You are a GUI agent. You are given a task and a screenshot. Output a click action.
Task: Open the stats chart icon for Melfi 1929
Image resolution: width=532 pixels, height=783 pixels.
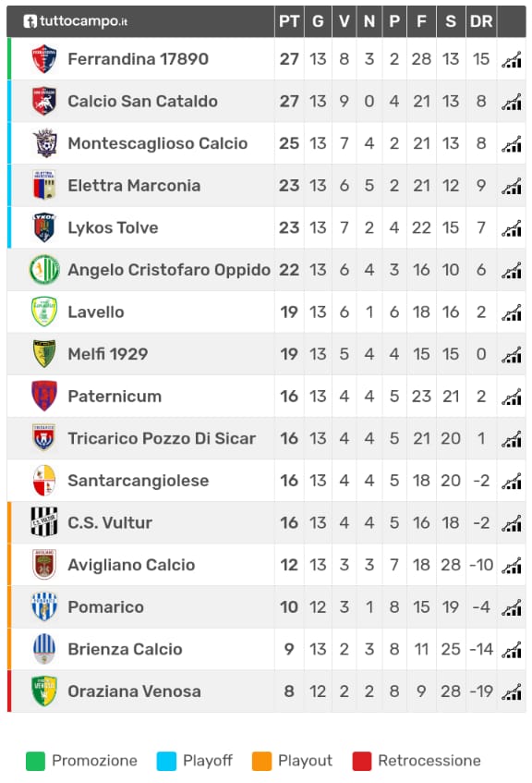pyautogui.click(x=511, y=355)
